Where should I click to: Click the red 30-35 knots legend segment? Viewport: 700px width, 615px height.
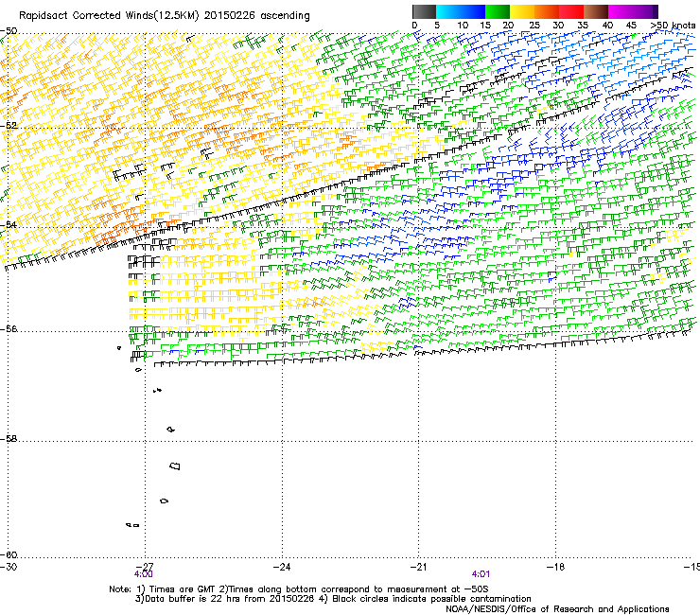tap(571, 11)
